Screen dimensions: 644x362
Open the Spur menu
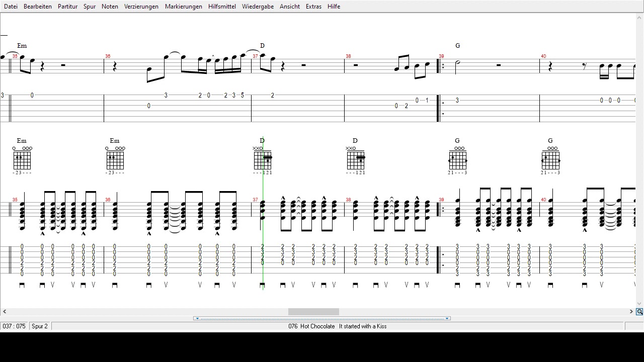90,7
